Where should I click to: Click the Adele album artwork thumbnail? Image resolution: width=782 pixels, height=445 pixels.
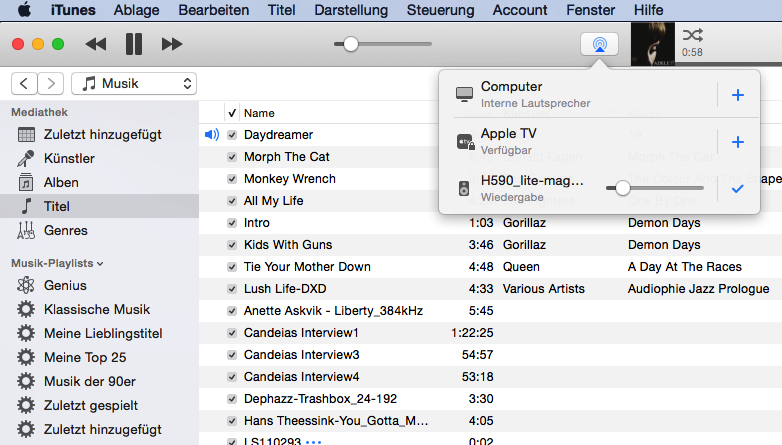tap(652, 44)
